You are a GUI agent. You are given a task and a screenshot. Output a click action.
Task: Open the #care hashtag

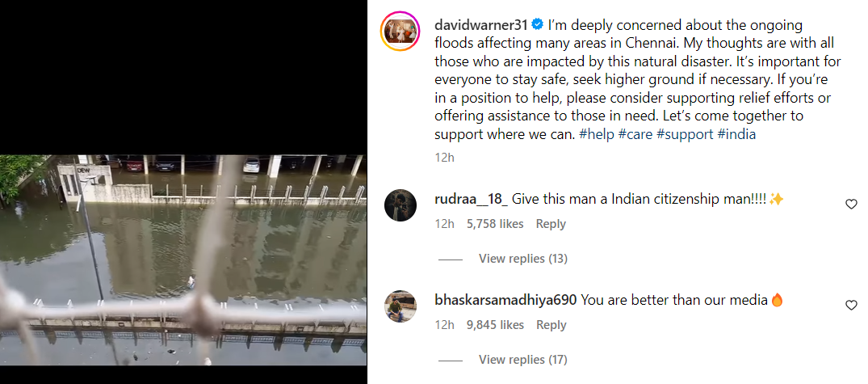[x=635, y=134]
